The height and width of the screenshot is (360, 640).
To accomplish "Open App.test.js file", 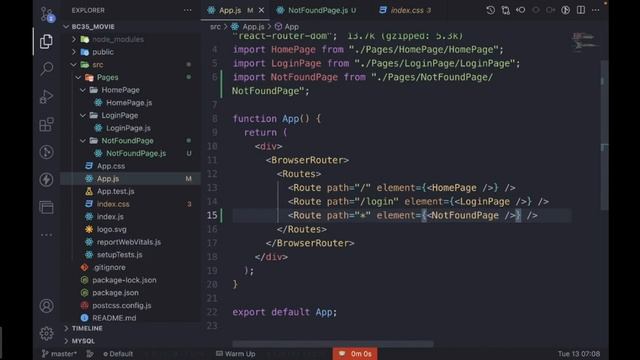I will 115,191.
